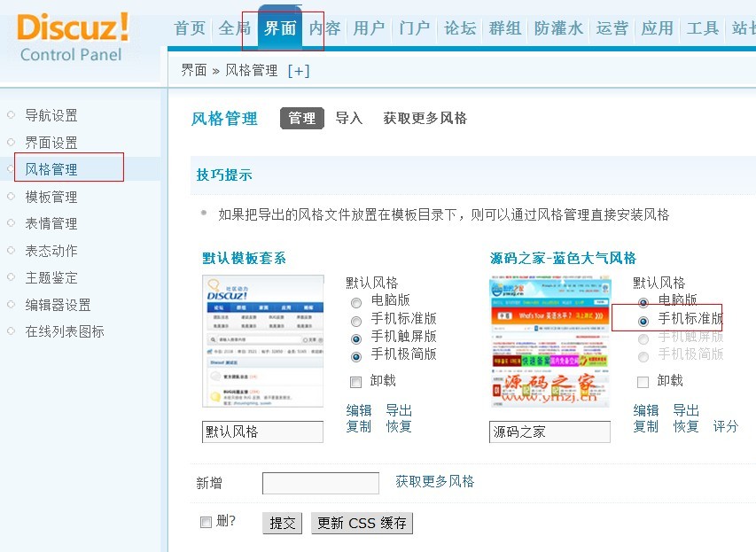Select the 界面 top navigation tab
This screenshot has width=756, height=552.
click(280, 28)
